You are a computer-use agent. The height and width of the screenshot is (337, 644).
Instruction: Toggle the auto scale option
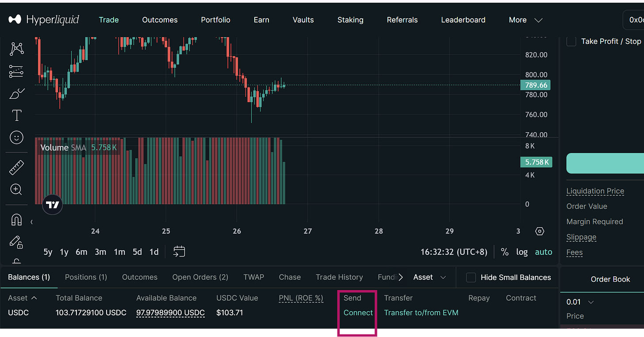[544, 252]
